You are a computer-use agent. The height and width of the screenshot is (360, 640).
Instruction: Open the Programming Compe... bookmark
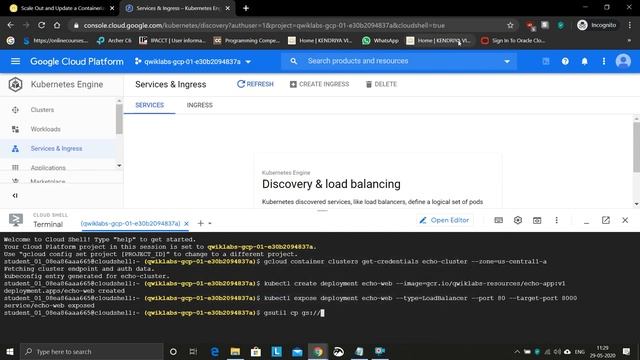[x=247, y=40]
